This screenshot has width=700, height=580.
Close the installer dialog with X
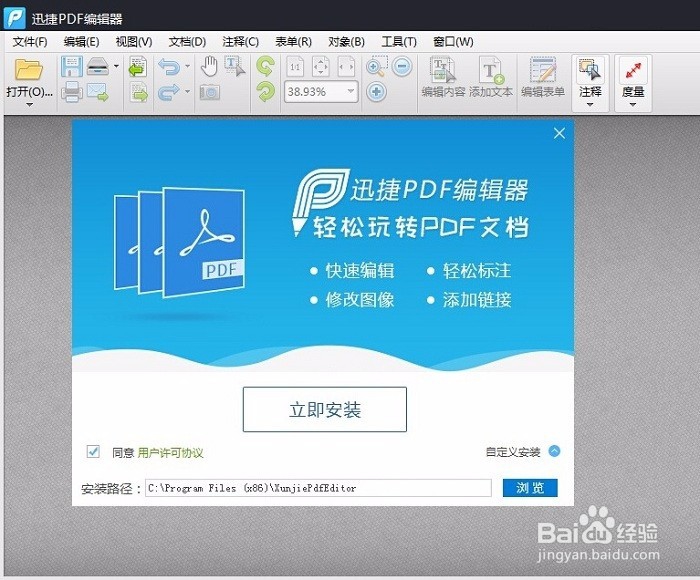[559, 133]
